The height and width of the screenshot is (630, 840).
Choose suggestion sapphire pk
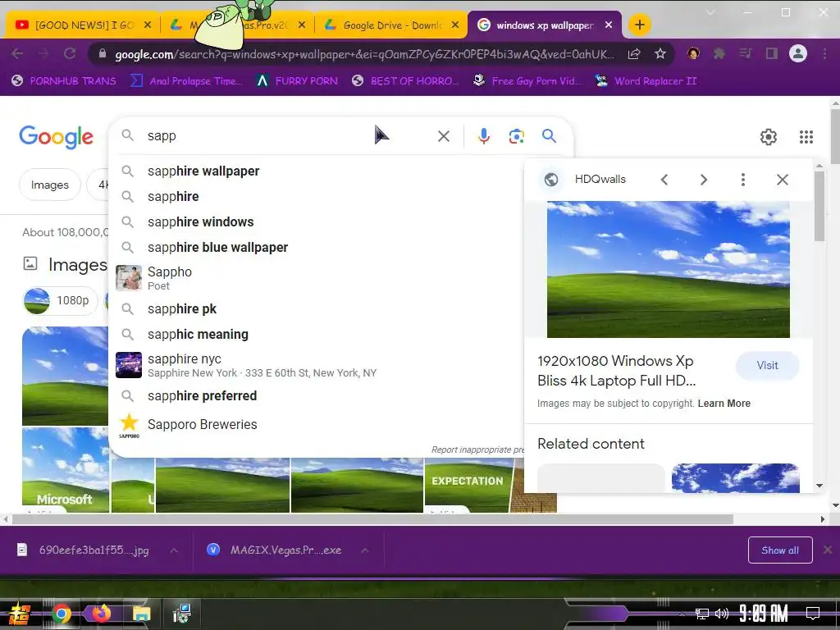click(x=316, y=308)
